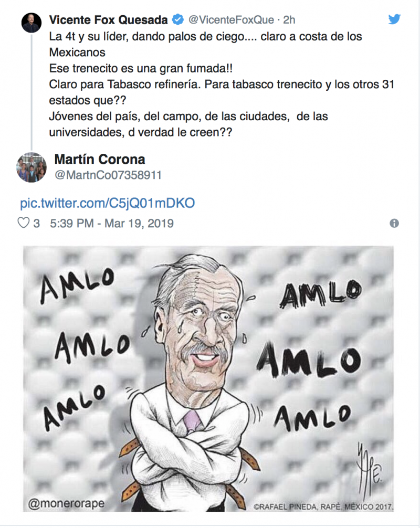The image size is (420, 528).
Task: Click the quoted tweet text about trenecito
Action: tap(222, 84)
